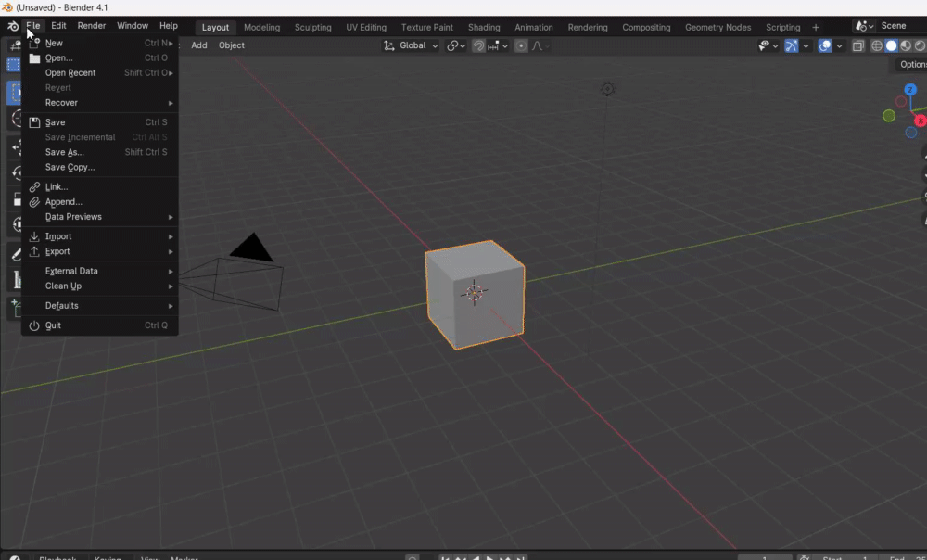The height and width of the screenshot is (560, 927).
Task: Click the Blender logo app menu icon
Action: [x=12, y=26]
